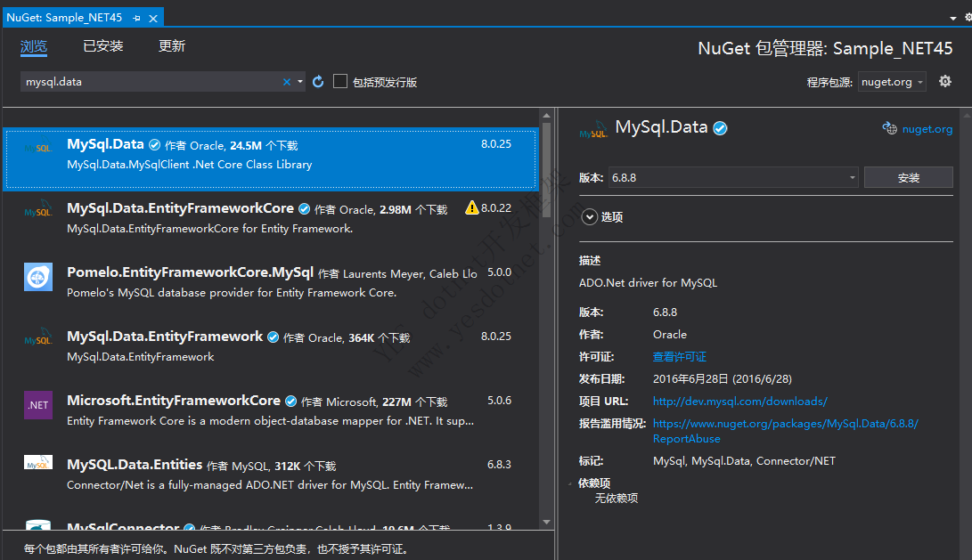The image size is (972, 560).
Task: Expand the 选项 section
Action: pyautogui.click(x=590, y=217)
